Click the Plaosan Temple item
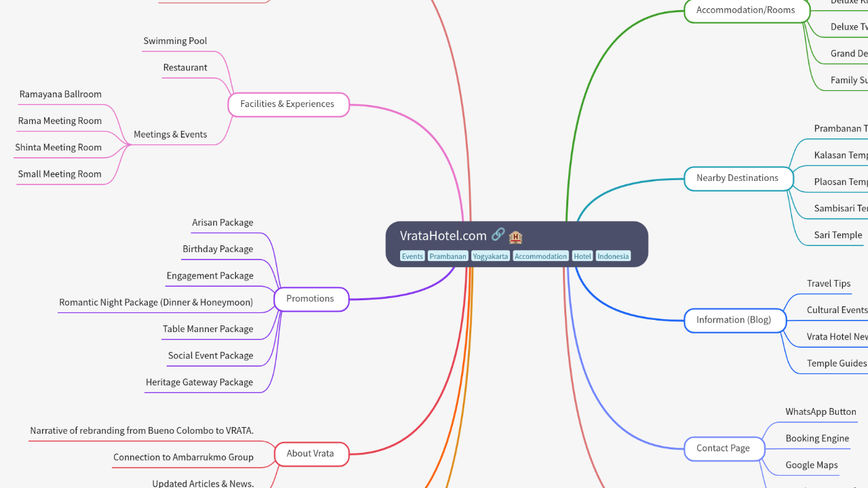The image size is (868, 488). tap(841, 182)
